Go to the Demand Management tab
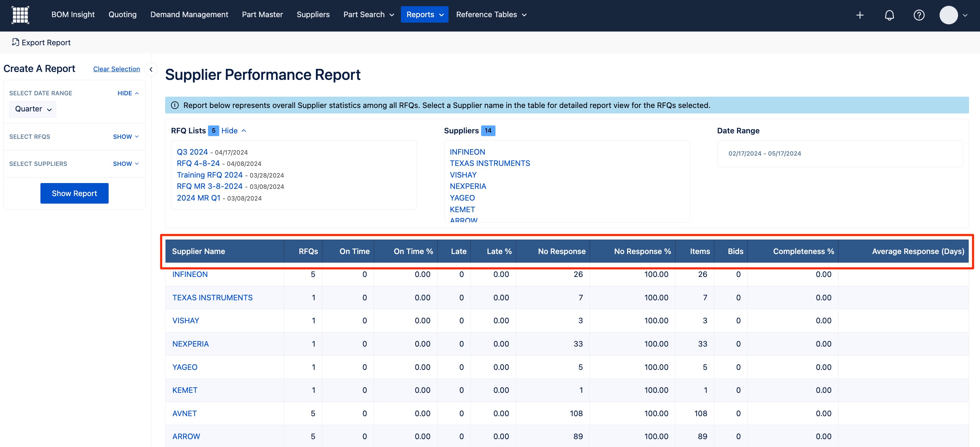The width and height of the screenshot is (980, 447). [189, 14]
